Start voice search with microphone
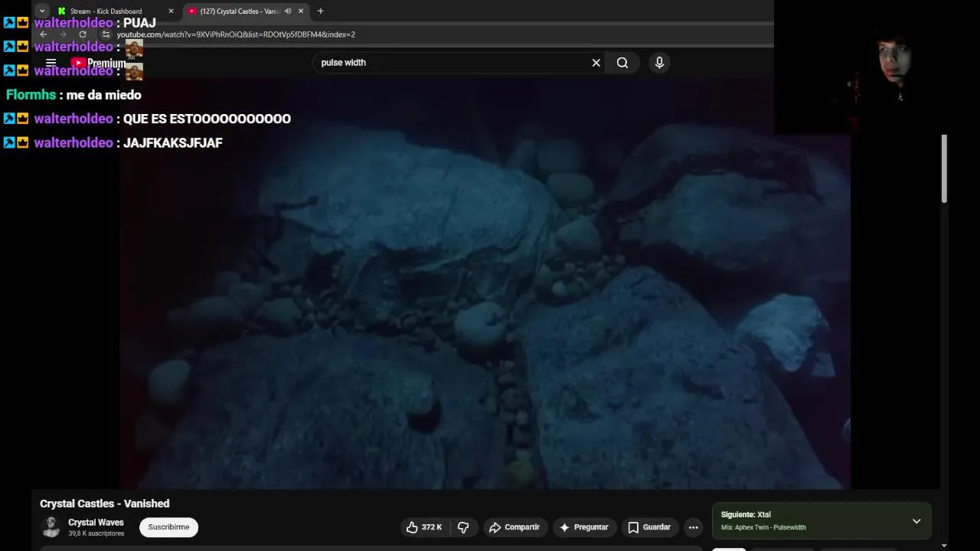This screenshot has width=980, height=551. coord(659,63)
